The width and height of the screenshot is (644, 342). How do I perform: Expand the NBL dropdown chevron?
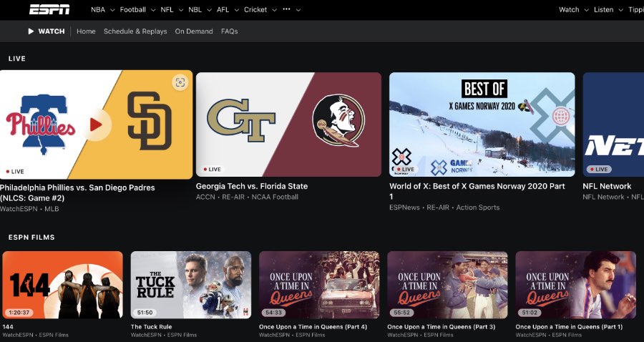coord(209,10)
